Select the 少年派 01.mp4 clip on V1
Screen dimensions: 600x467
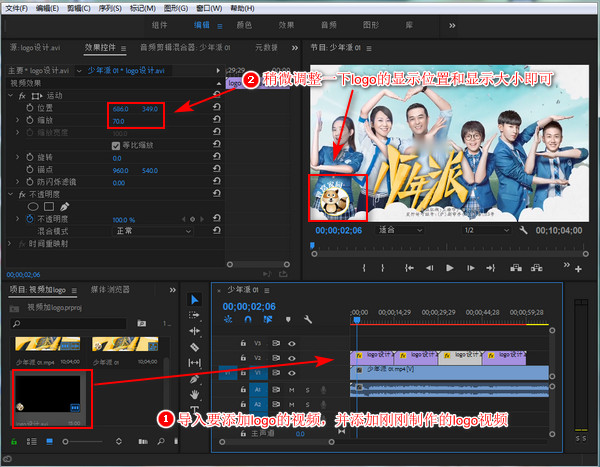point(449,372)
